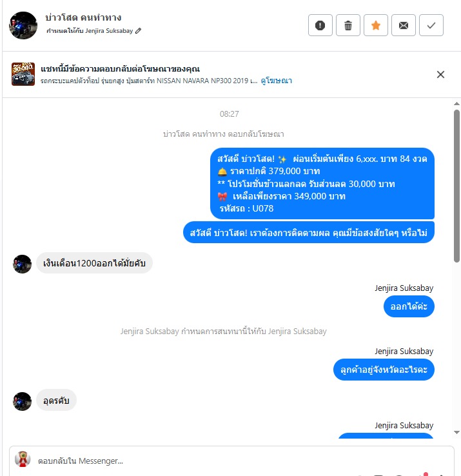Open บ่าวโสด คนทำทาง profile picture in header

23,25
